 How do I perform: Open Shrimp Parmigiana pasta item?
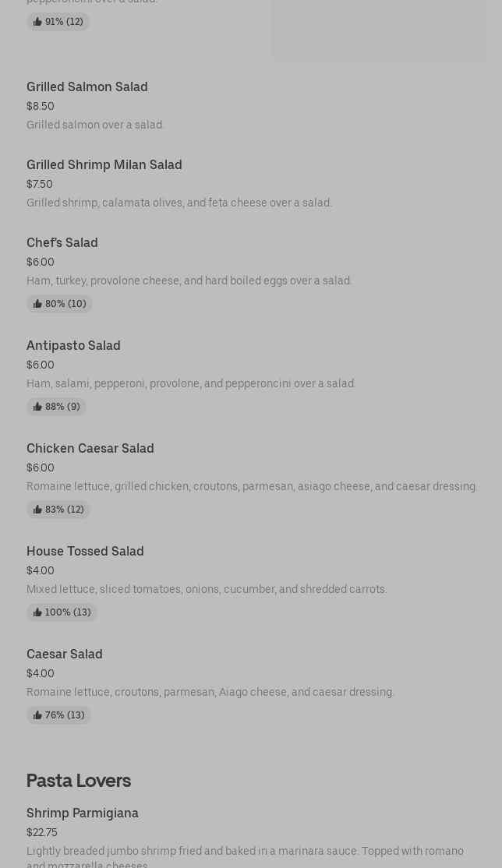pos(83,813)
